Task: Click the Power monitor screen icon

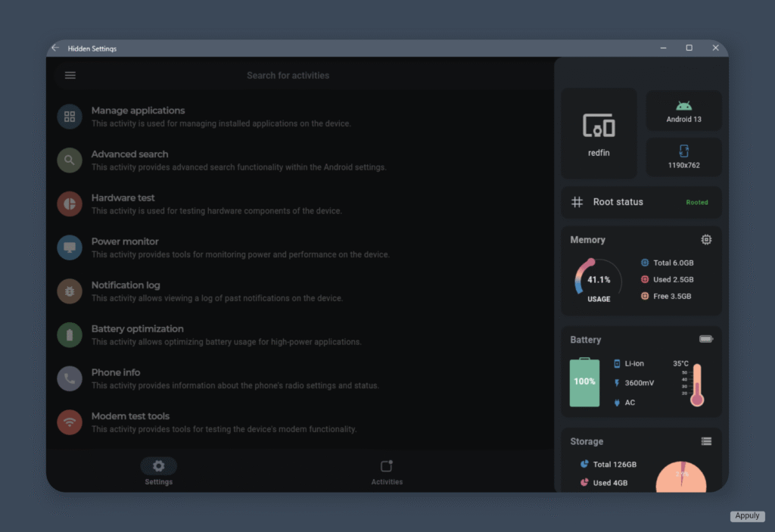Action: click(x=70, y=247)
